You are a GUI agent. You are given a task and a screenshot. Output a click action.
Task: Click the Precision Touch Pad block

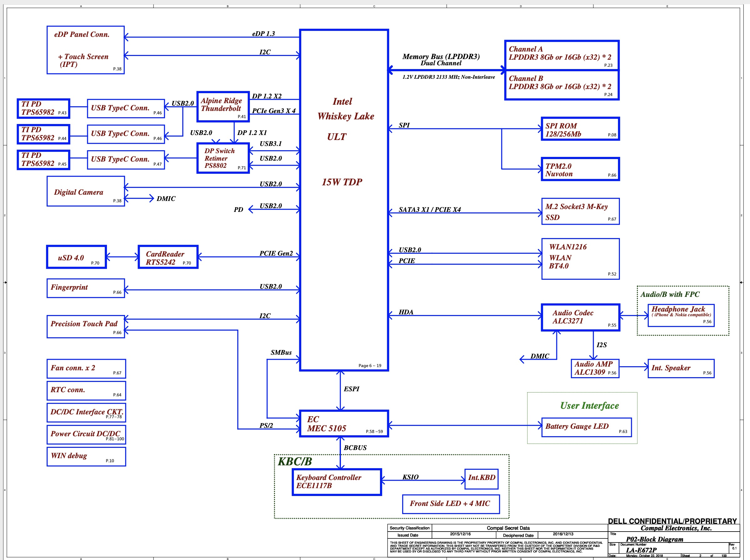coord(85,327)
